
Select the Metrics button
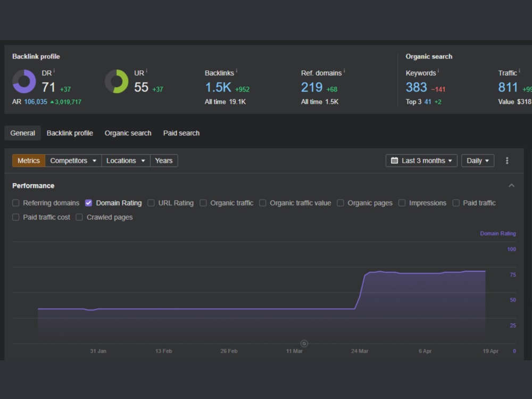click(x=29, y=161)
